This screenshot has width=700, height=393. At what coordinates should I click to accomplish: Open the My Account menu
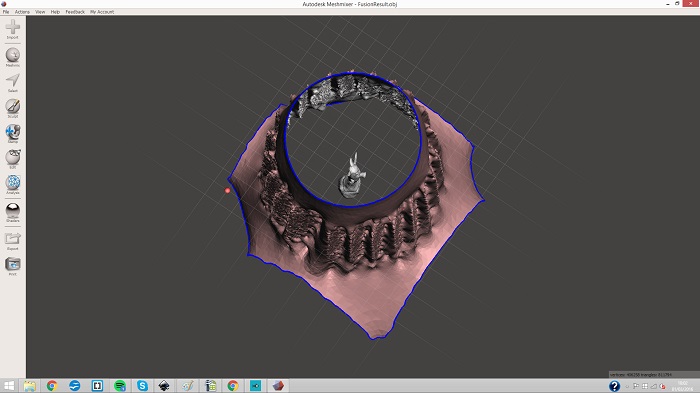pyautogui.click(x=102, y=12)
